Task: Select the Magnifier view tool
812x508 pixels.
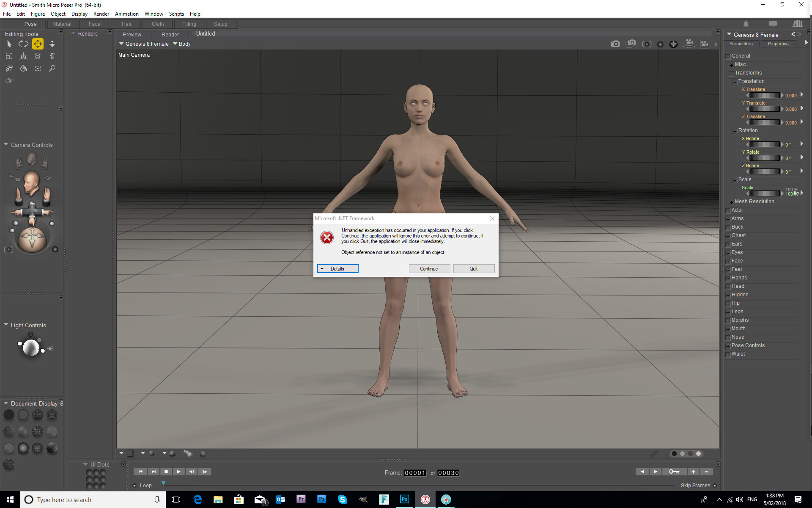Action: pos(52,68)
